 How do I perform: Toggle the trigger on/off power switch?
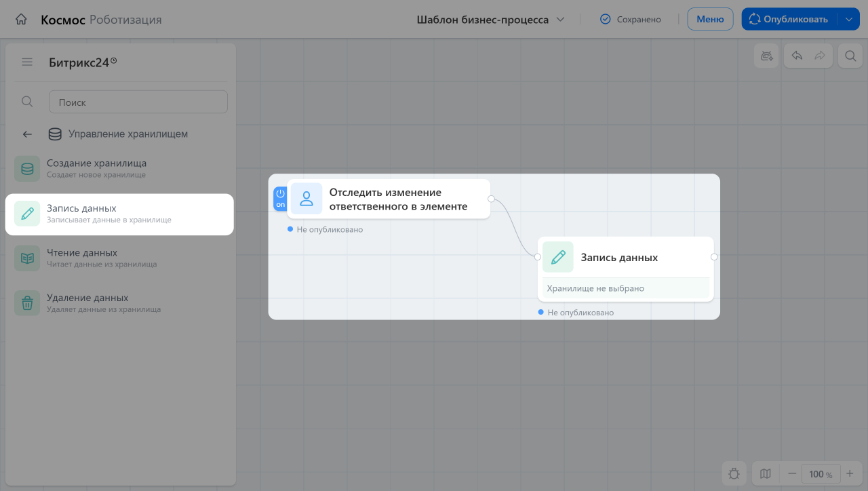click(280, 199)
